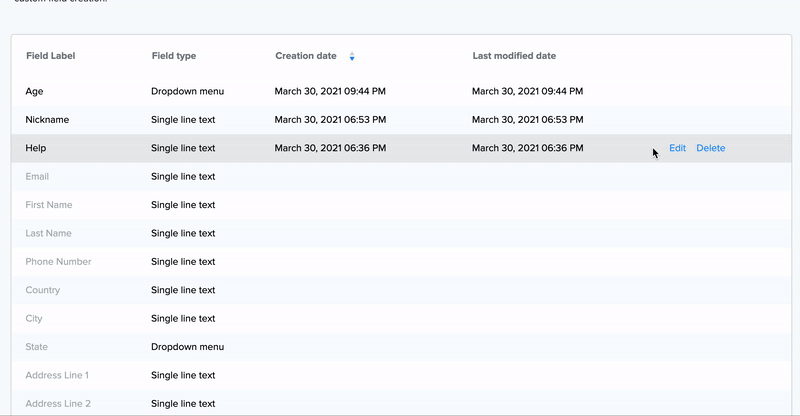Click the Field type column header
This screenshot has width=800, height=416.
[x=173, y=56]
